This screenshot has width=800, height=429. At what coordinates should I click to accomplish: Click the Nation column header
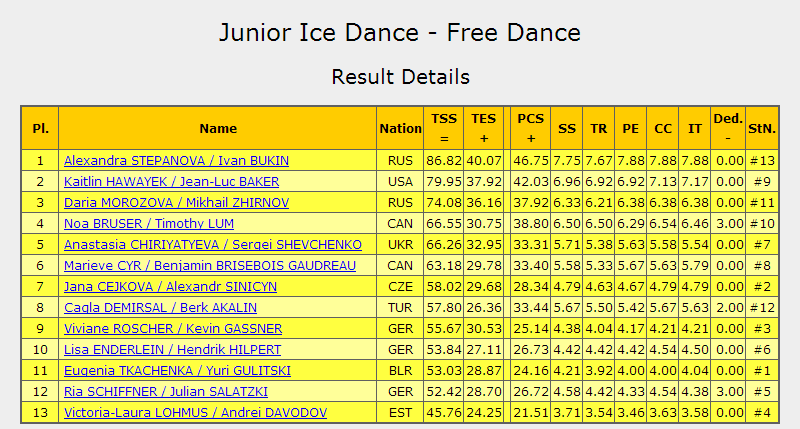coord(400,129)
